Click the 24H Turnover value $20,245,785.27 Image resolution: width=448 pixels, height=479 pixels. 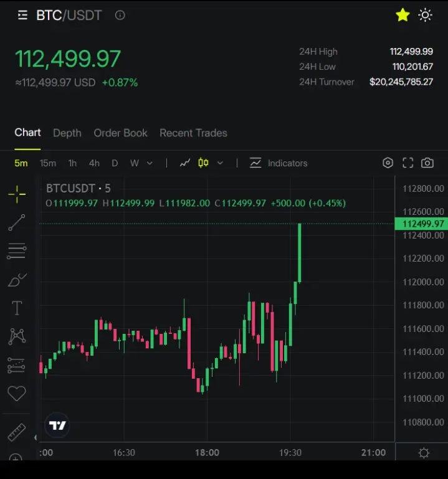click(401, 82)
